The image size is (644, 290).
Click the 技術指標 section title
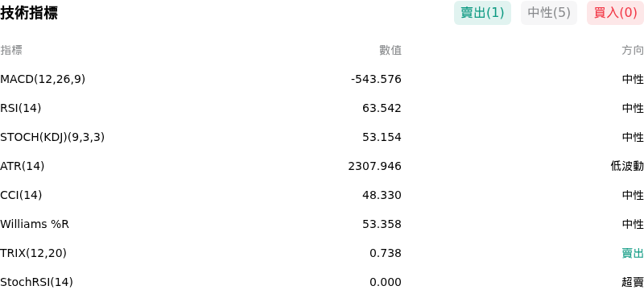click(x=29, y=13)
